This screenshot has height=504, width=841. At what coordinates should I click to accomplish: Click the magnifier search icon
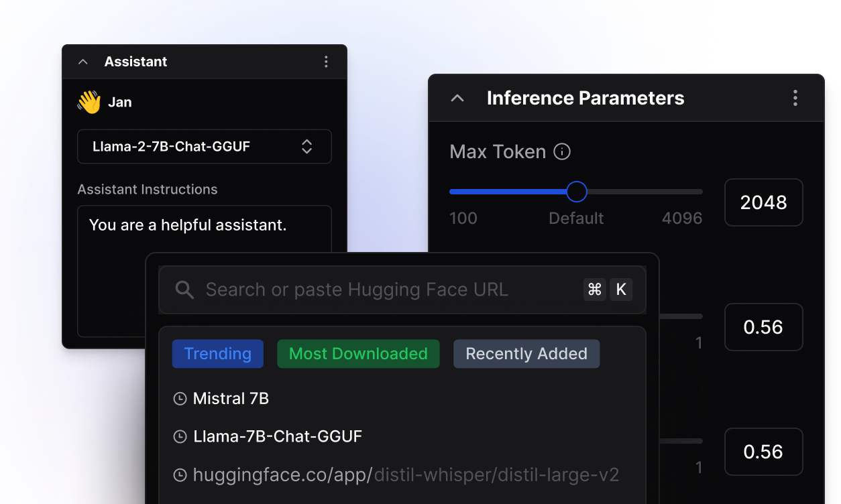click(x=184, y=290)
